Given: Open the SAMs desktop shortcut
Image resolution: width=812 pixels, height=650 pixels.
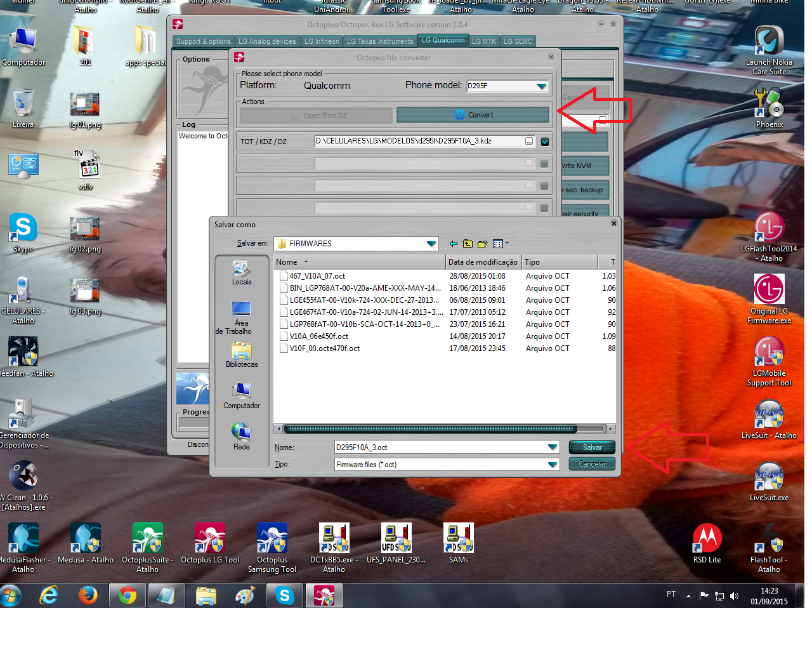Looking at the screenshot, I should [459, 543].
